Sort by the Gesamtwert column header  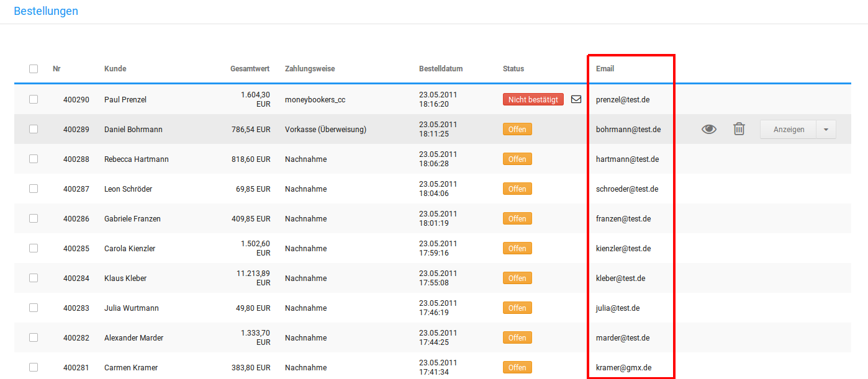(x=250, y=69)
